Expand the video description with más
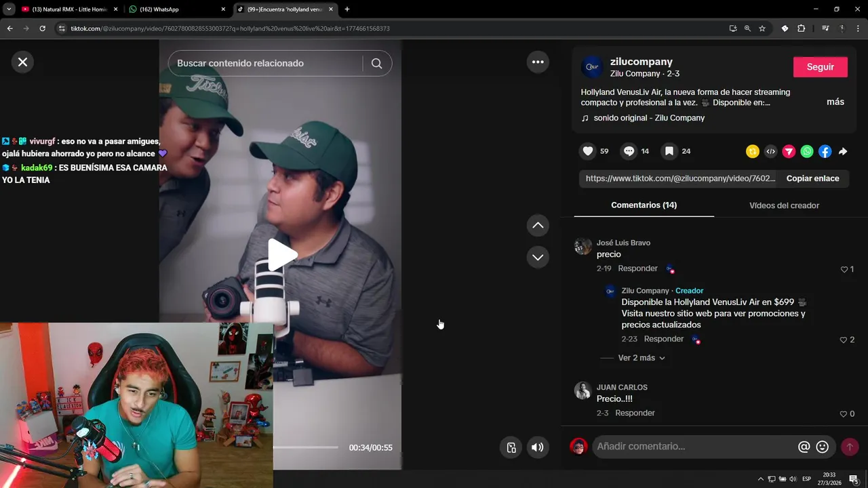Viewport: 868px width, 488px height. pos(835,102)
